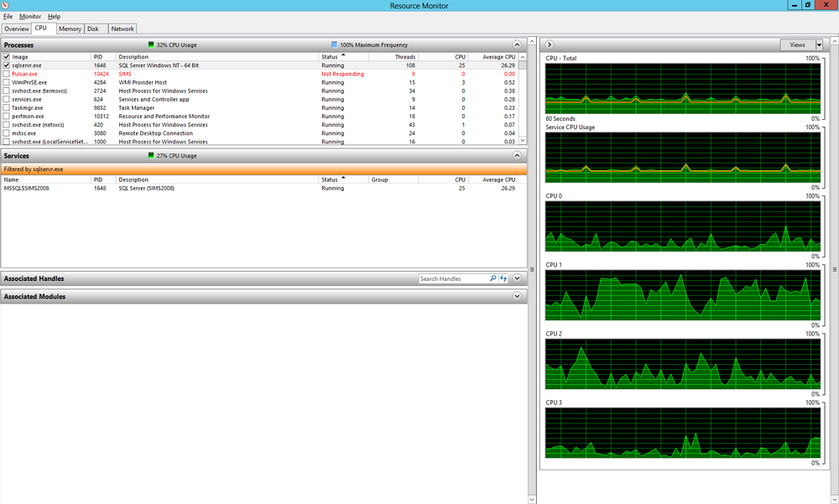Click the CPU - Total graph
839x504 pixels.
tap(683, 89)
